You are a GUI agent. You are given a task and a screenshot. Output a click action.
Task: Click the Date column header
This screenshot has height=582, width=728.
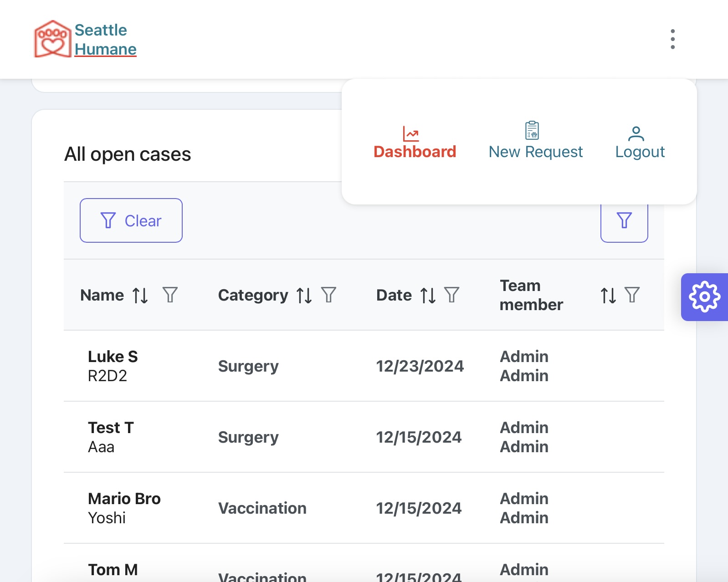coord(394,295)
